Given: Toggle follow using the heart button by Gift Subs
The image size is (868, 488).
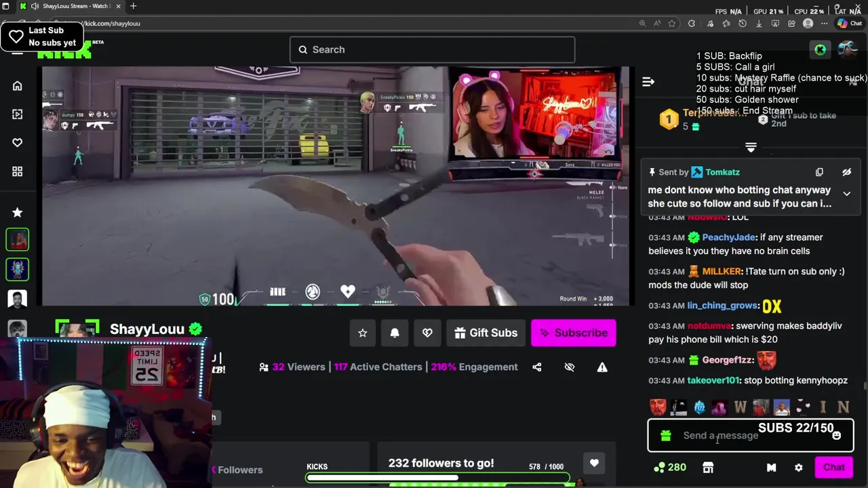Looking at the screenshot, I should pyautogui.click(x=427, y=333).
